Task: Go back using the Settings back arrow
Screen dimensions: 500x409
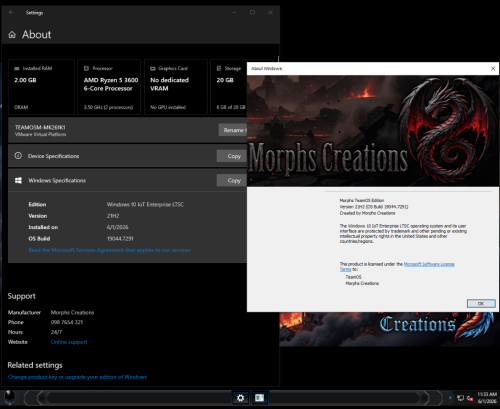Action: [11, 12]
